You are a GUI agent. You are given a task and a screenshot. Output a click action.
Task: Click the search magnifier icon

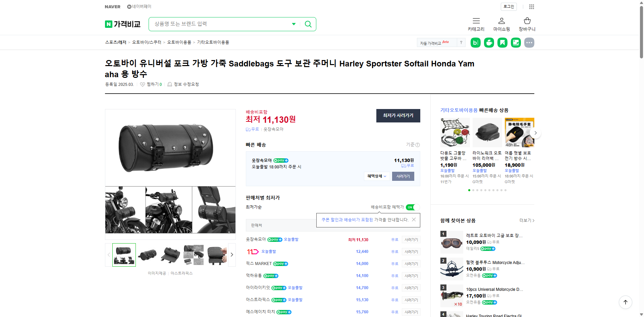pos(308,24)
